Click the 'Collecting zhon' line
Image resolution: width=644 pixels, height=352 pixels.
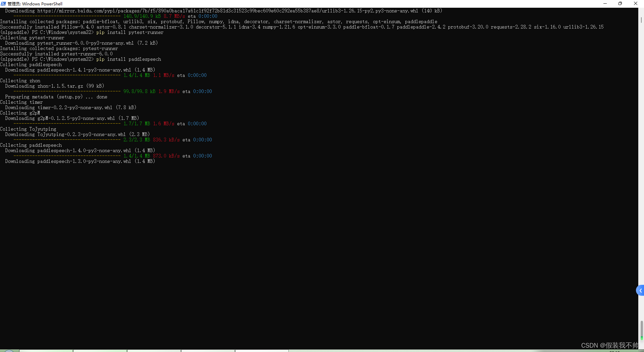point(20,81)
